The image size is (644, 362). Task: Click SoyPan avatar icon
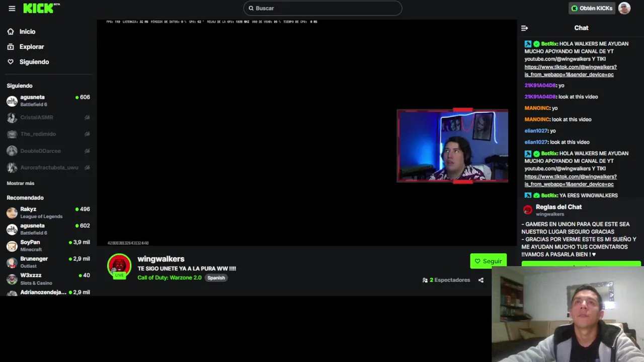point(12,246)
